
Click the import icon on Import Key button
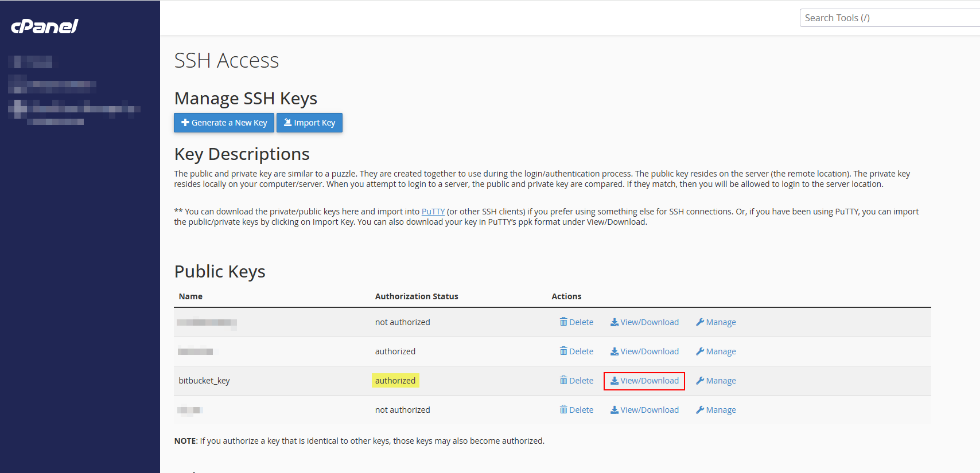coord(287,122)
